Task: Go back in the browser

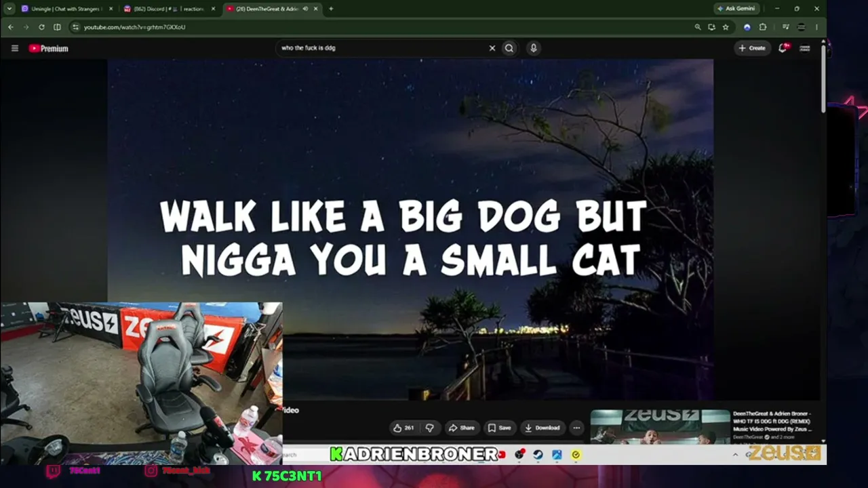Action: pos(10,27)
